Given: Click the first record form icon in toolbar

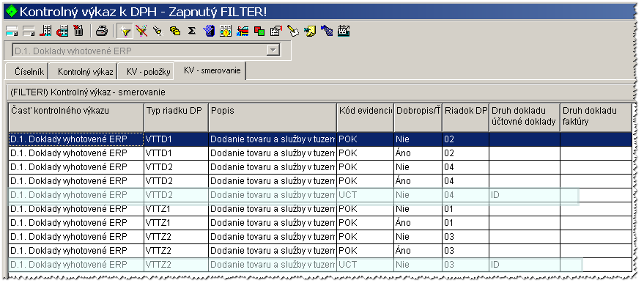Looking at the screenshot, I should click(x=12, y=31).
